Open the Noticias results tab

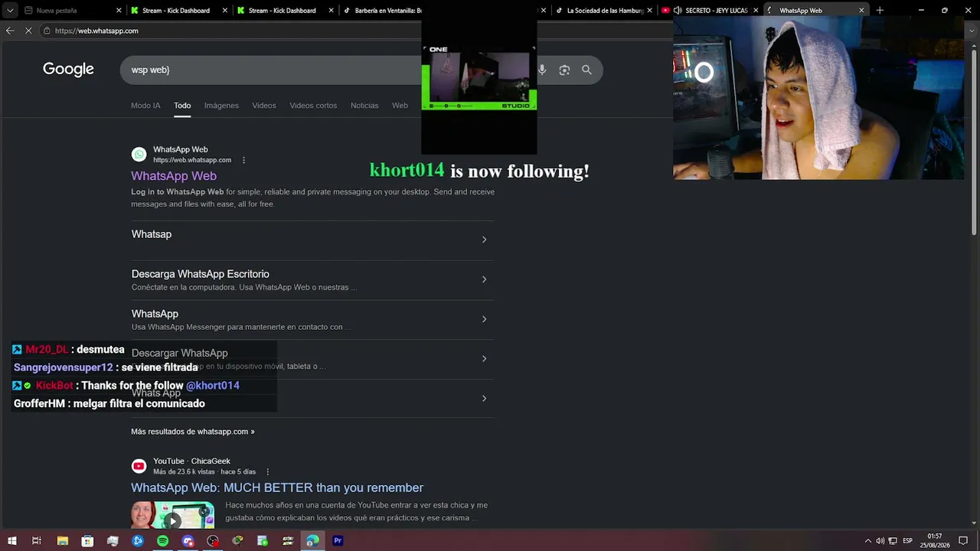coord(364,106)
